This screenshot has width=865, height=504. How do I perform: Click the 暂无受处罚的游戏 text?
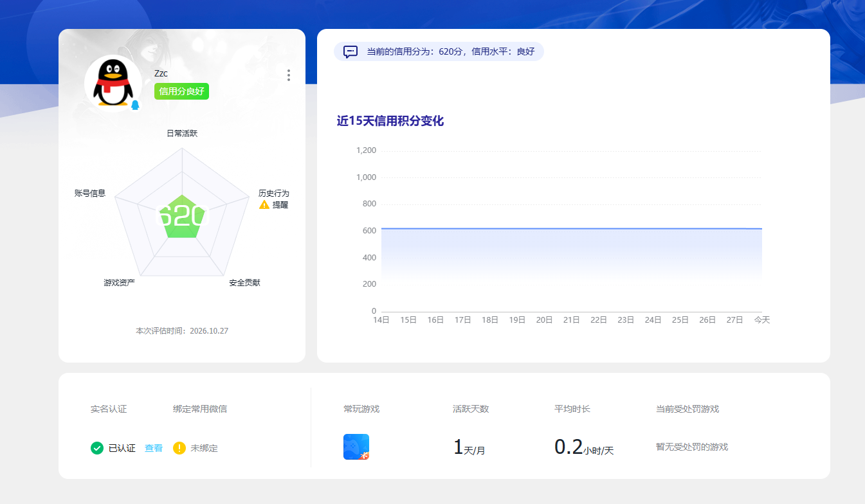click(692, 447)
